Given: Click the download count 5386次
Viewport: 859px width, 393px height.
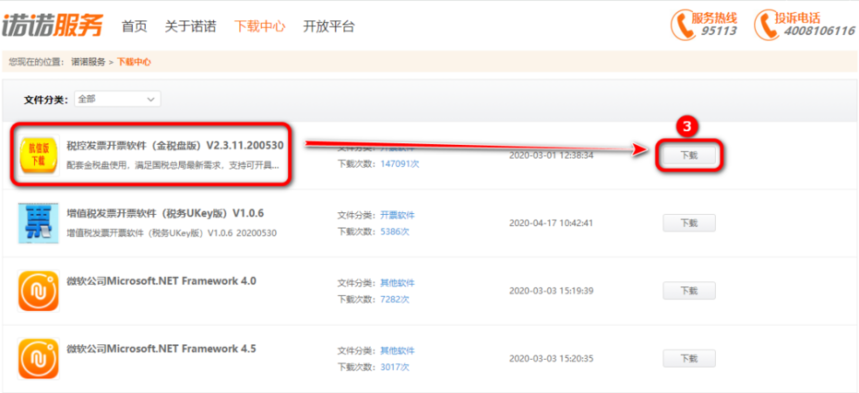Looking at the screenshot, I should [395, 231].
